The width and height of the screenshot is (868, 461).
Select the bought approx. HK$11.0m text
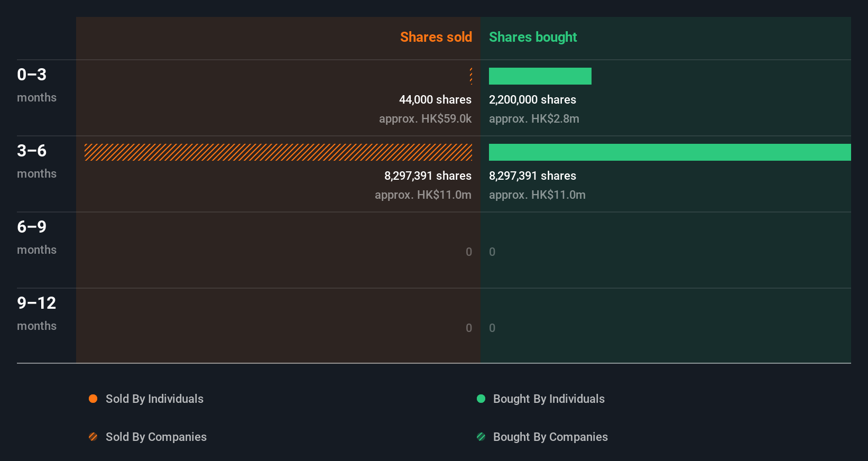(537, 195)
